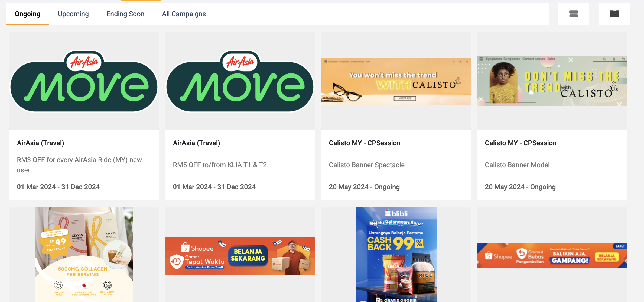Click the Calisto Banner Spectacle description

coord(367,165)
